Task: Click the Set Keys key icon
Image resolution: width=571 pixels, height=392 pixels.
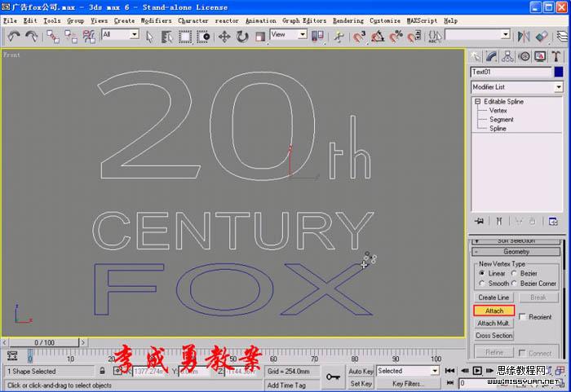Action: (x=333, y=377)
